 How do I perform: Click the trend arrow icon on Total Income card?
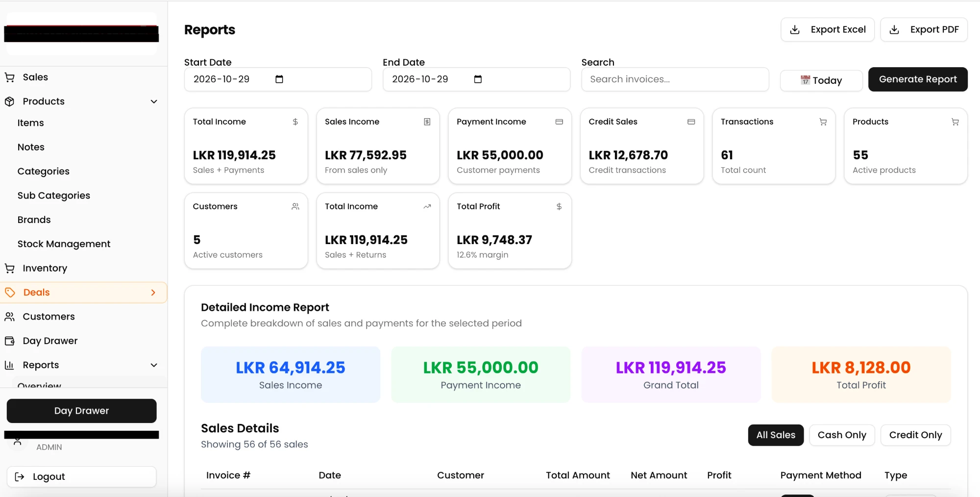[x=427, y=206]
